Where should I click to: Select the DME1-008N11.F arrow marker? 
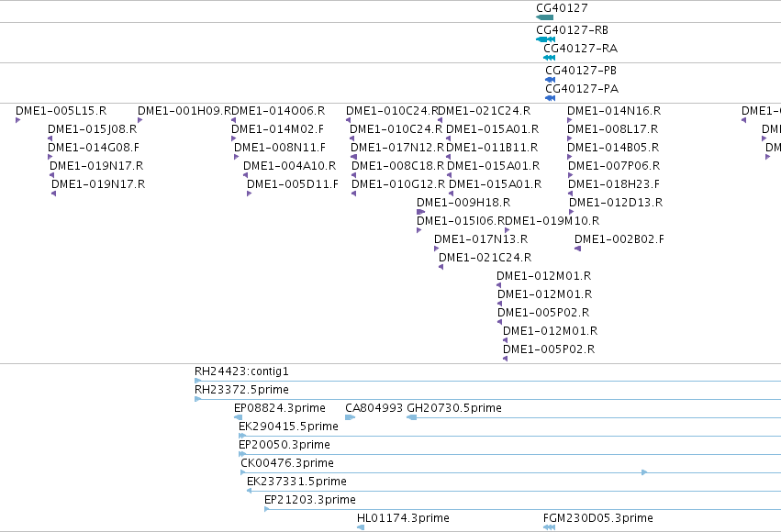click(236, 157)
